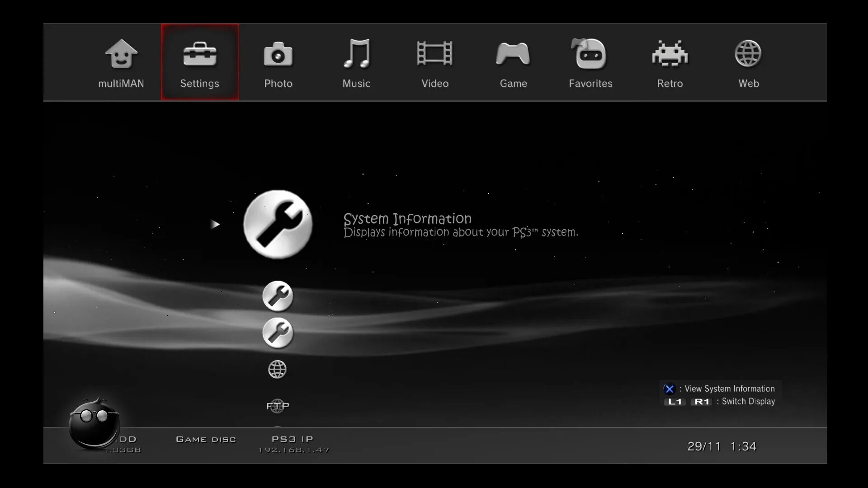
Task: Select the globe network settings item
Action: coord(277,369)
